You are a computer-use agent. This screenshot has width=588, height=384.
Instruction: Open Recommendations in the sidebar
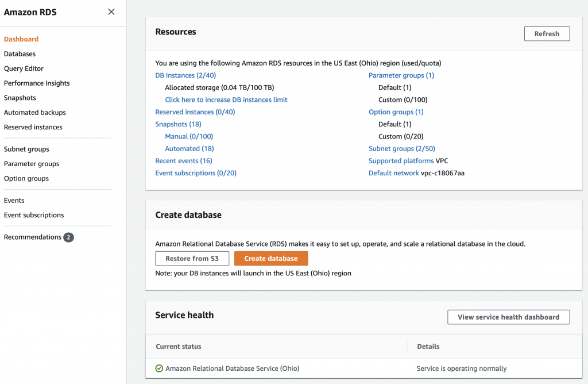click(x=32, y=237)
